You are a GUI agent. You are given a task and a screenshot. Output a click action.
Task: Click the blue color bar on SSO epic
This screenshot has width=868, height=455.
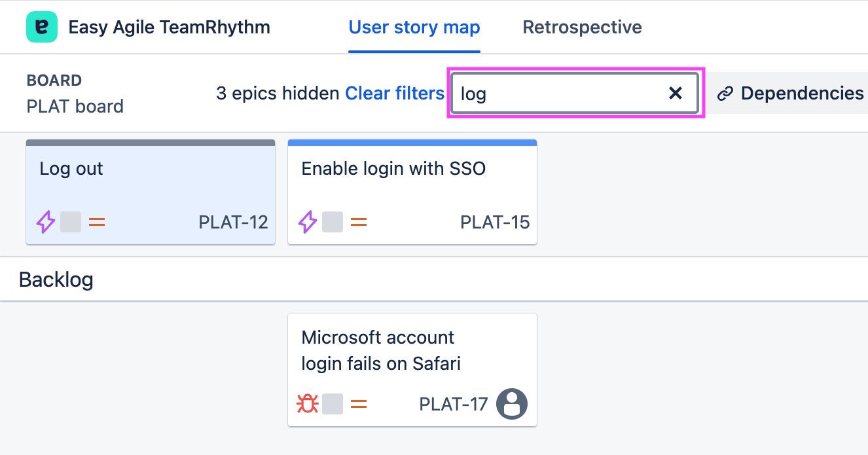(x=412, y=143)
